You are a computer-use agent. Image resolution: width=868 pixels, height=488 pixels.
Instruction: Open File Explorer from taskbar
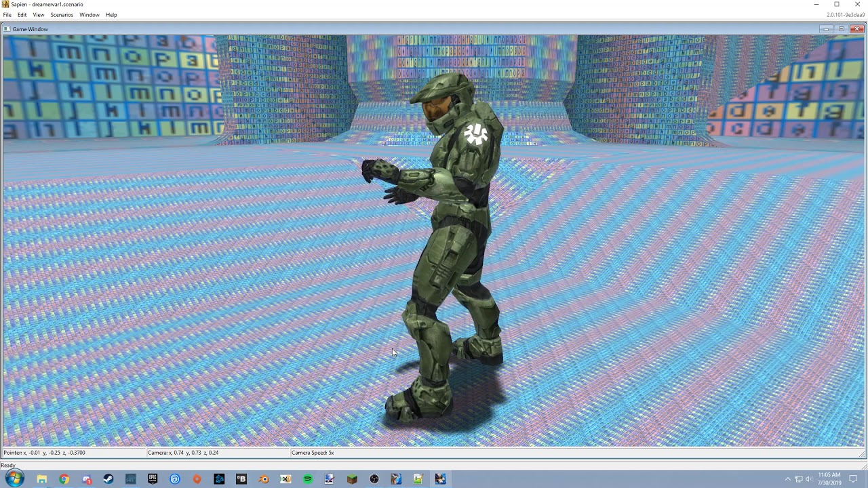click(x=42, y=479)
